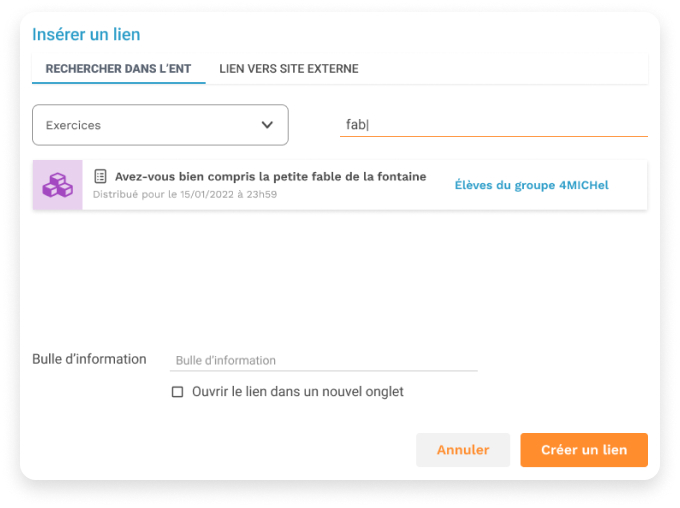Switch to 'Rechercher dans l'ENT' tab

tap(118, 69)
